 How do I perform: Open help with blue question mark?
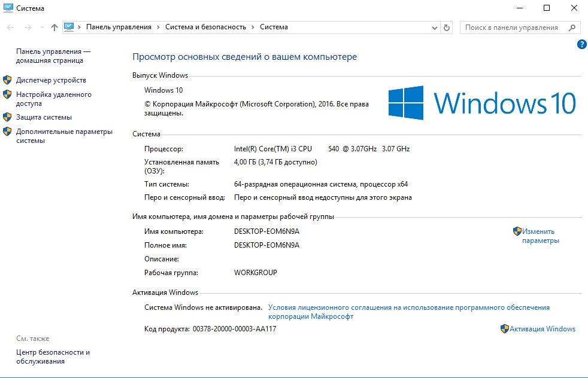[581, 44]
